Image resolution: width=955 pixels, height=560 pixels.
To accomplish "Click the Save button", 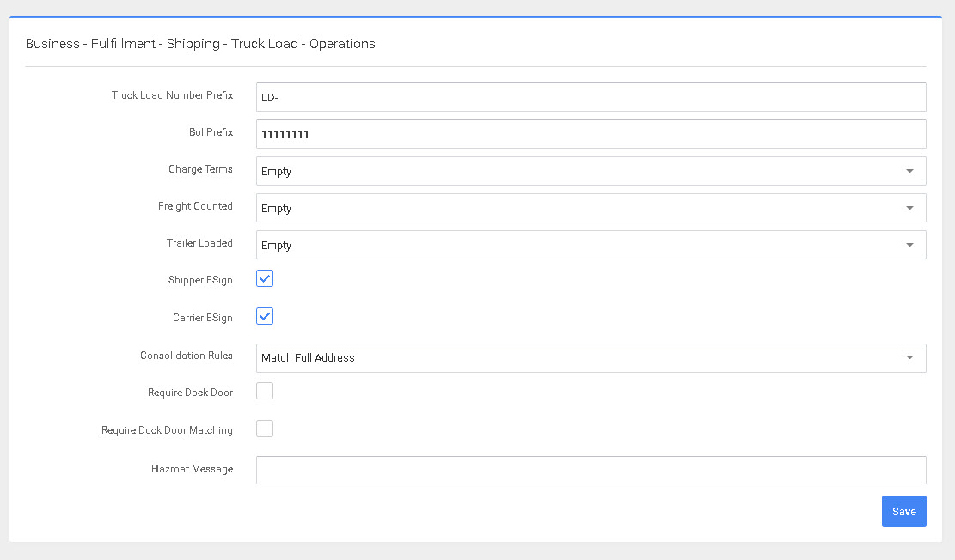I will (x=903, y=511).
